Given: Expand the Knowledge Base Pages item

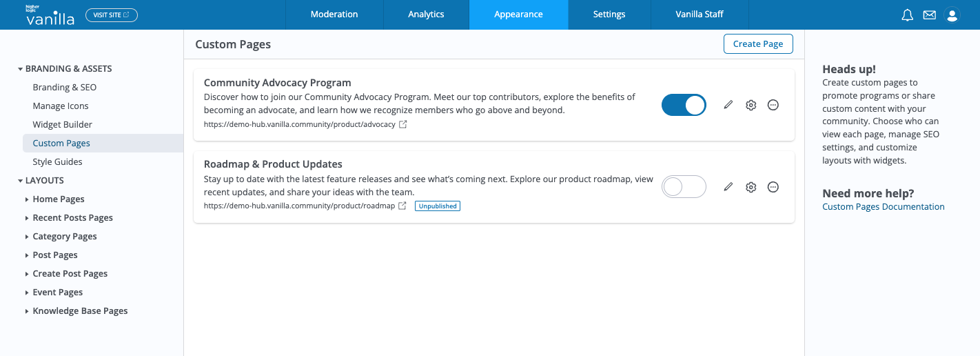Looking at the screenshot, I should 27,311.
